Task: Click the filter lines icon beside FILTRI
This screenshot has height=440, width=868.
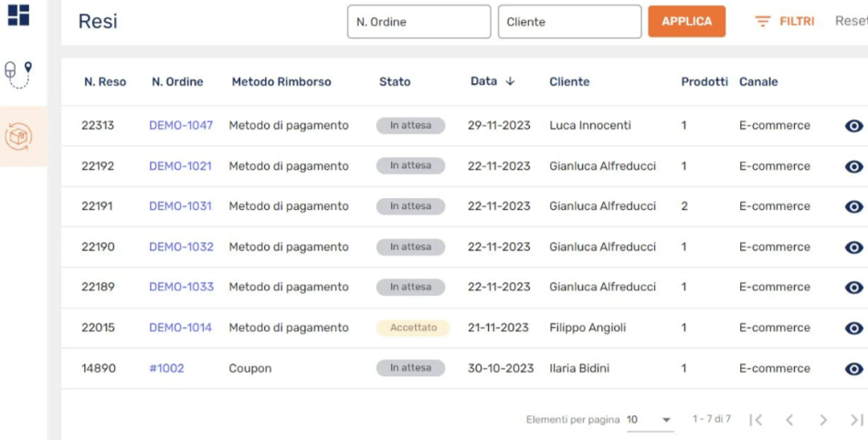Action: [x=763, y=21]
